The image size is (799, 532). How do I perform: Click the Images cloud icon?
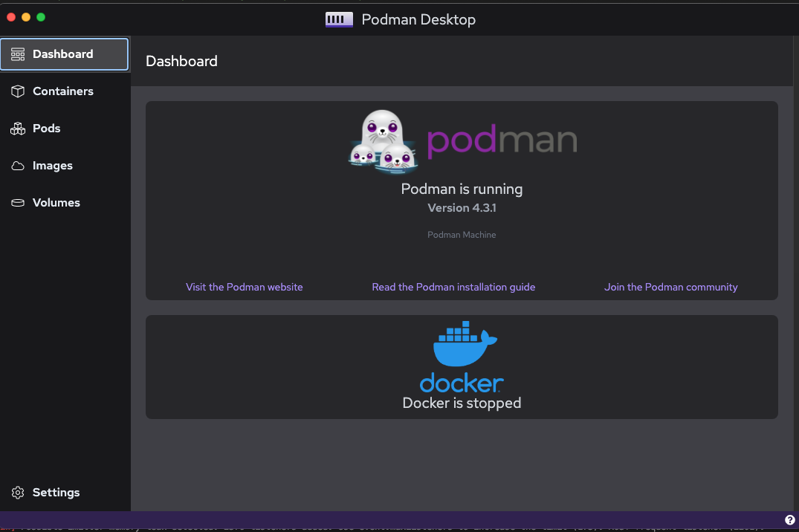[x=18, y=166]
